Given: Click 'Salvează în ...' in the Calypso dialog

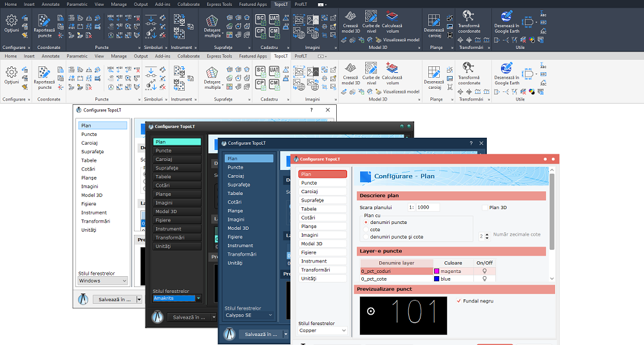Looking at the screenshot, I should 261,334.
